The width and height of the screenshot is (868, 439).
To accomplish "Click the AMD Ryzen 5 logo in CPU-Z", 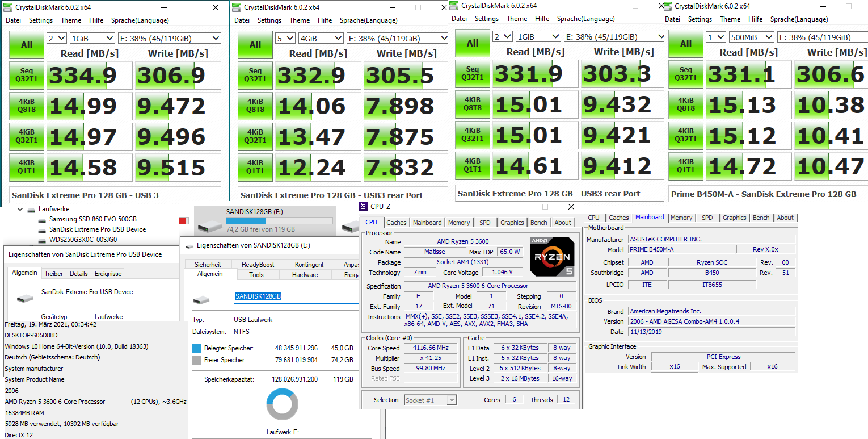I will click(x=551, y=257).
